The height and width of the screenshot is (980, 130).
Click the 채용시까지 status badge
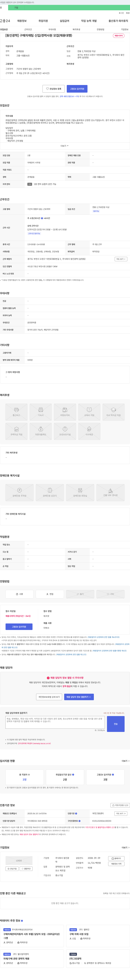pos(119,36)
